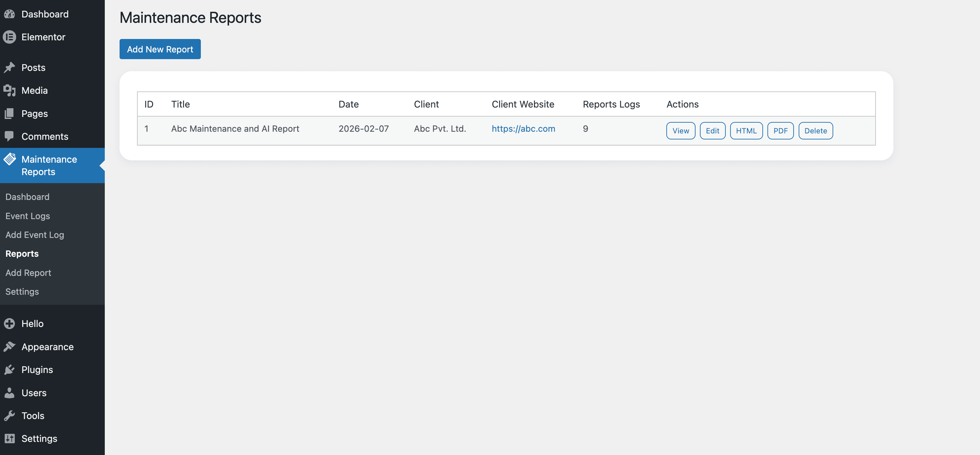Open Event Logs submenu item
Viewport: 980px width, 455px height.
tap(28, 216)
